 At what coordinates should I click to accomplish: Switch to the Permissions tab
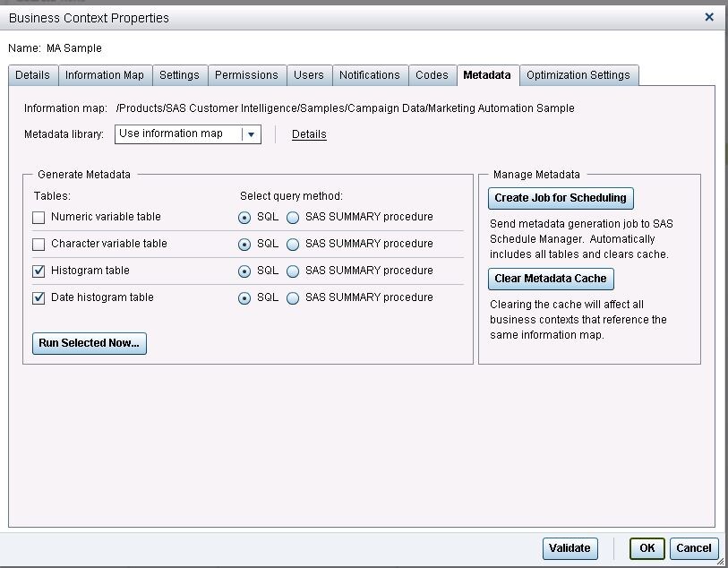[x=246, y=75]
